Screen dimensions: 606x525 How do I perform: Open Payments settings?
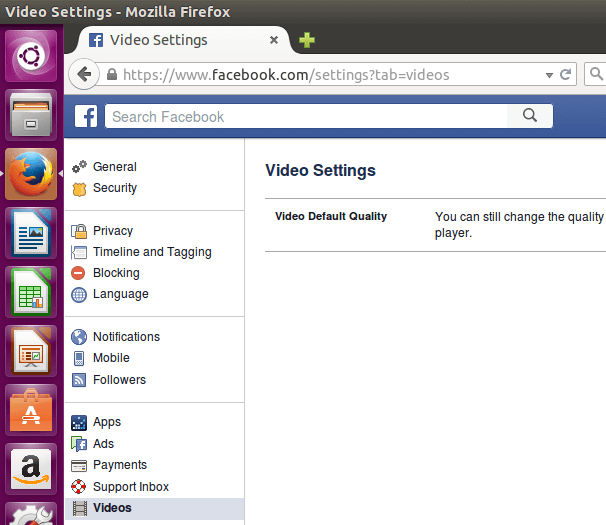[120, 465]
